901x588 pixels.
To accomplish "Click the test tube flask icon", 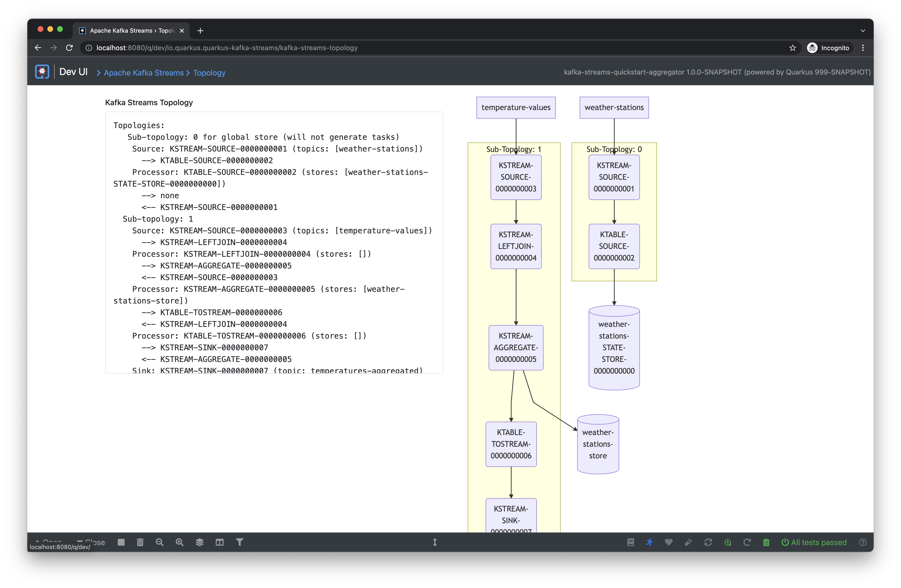I will 688,542.
